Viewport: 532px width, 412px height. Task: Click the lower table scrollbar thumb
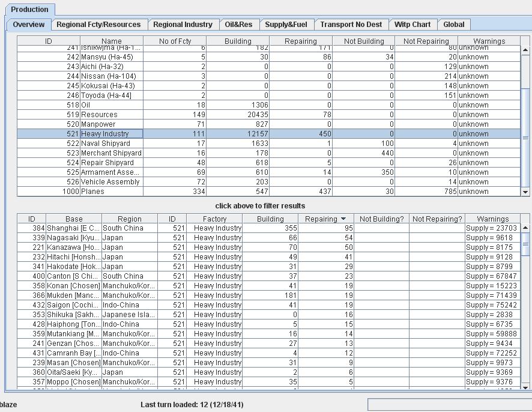[525, 244]
